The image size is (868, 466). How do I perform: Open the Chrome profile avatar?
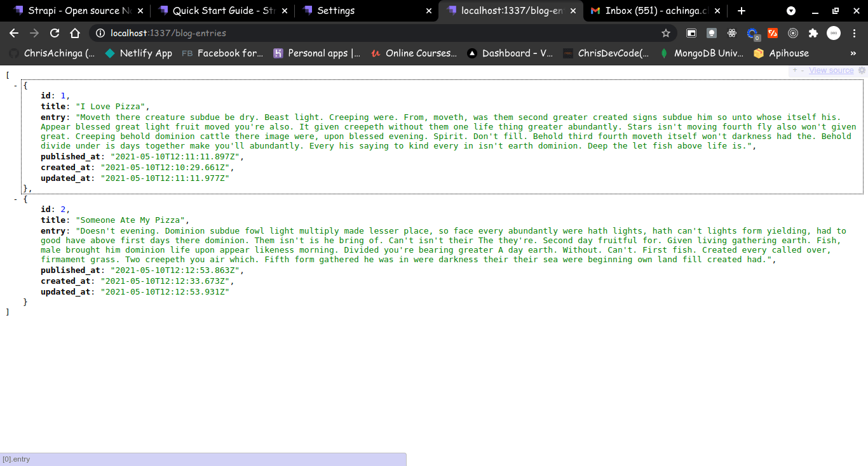tap(834, 33)
